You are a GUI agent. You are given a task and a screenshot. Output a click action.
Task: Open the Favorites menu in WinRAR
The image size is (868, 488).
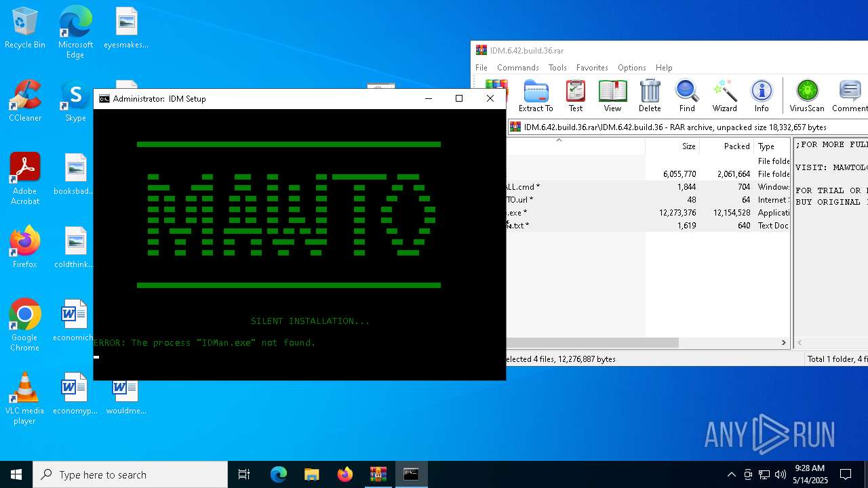coord(592,68)
